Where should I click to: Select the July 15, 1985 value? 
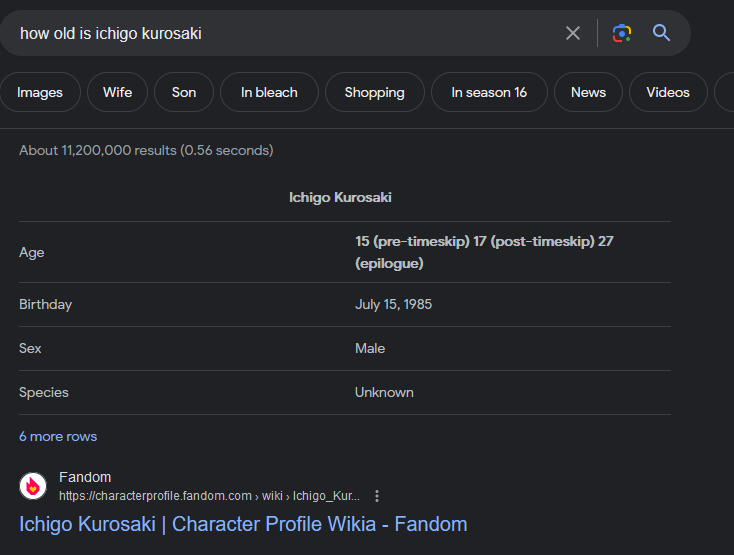coord(393,304)
